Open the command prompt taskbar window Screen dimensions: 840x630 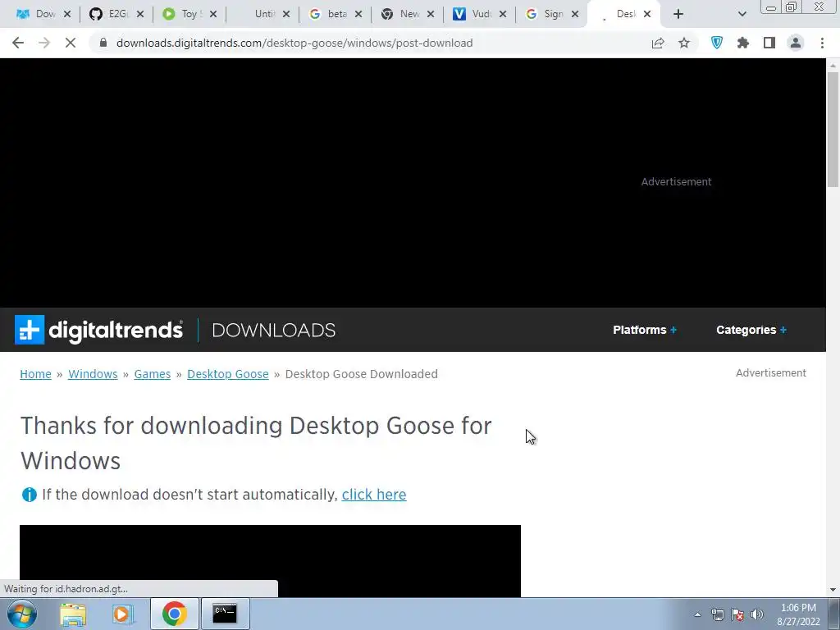point(225,614)
